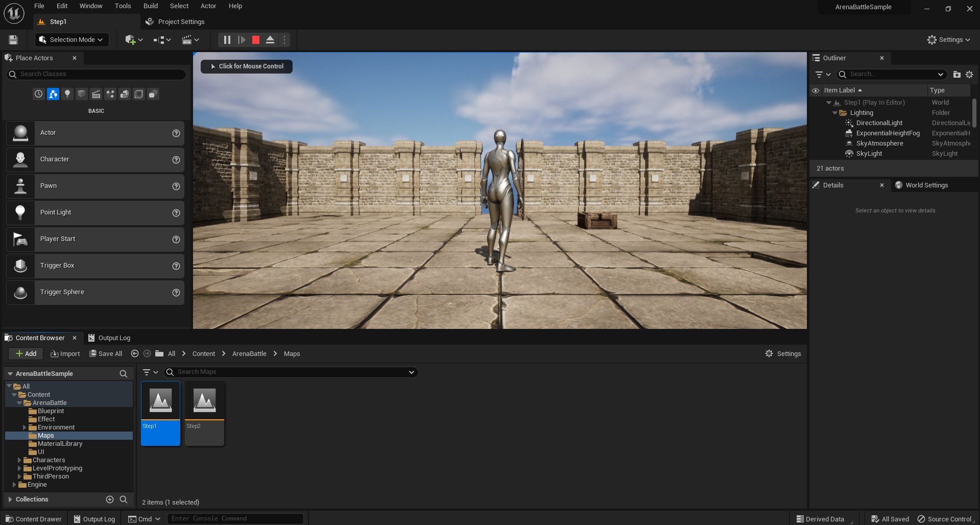Select the Lights category icon
This screenshot has height=525, width=980.
67,94
